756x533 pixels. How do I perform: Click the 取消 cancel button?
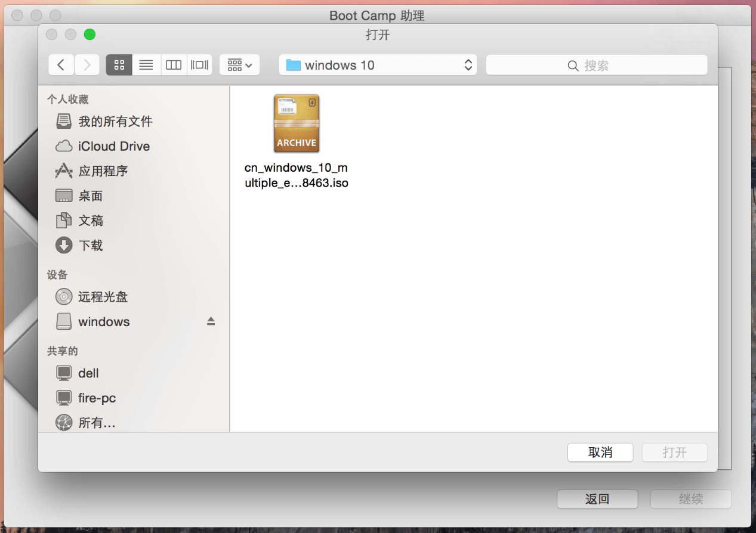pyautogui.click(x=600, y=453)
